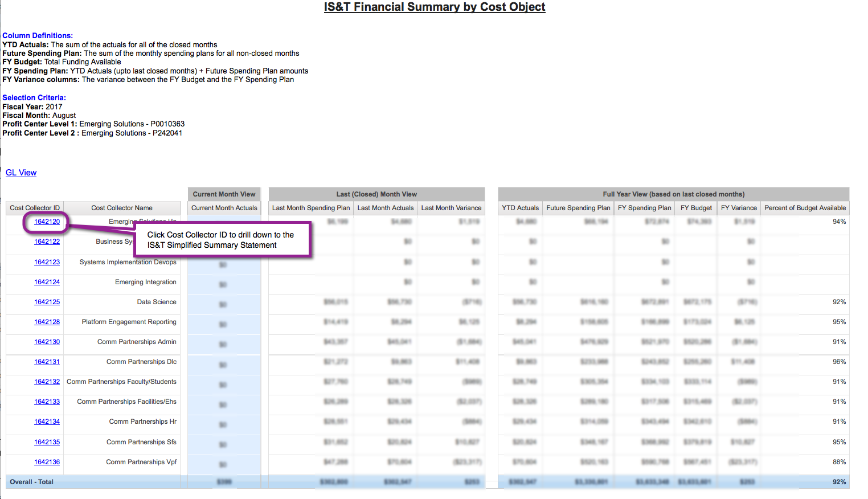Click Last Month Spending Plan header
This screenshot has width=868, height=499.
click(311, 208)
